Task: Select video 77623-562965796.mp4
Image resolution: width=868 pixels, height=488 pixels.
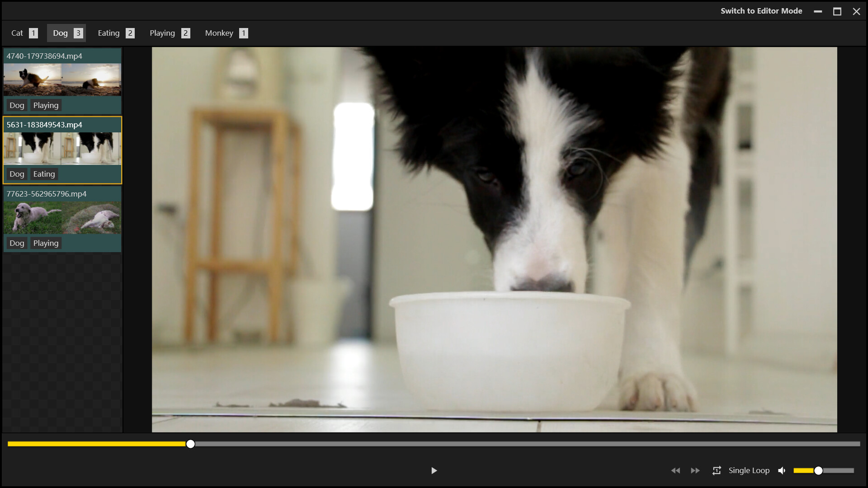Action: pyautogui.click(x=62, y=219)
